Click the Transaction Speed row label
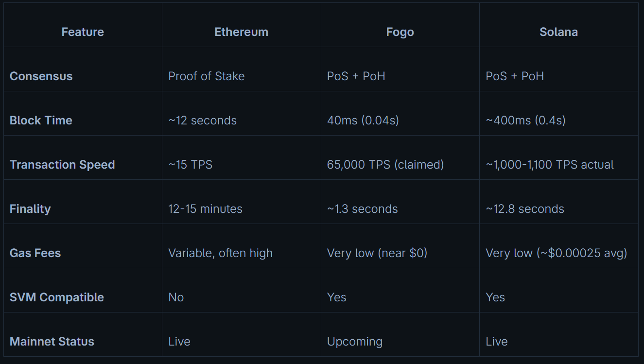Image resolution: width=644 pixels, height=364 pixels. pyautogui.click(x=62, y=165)
